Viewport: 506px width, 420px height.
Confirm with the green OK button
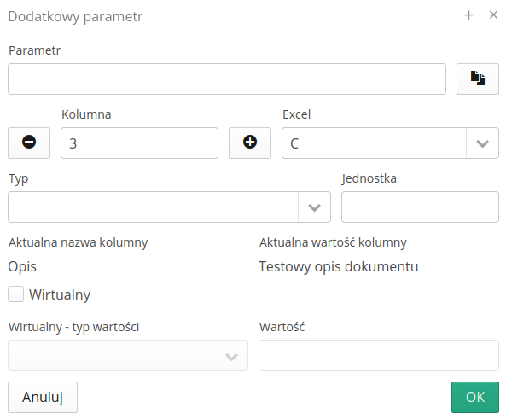475,397
